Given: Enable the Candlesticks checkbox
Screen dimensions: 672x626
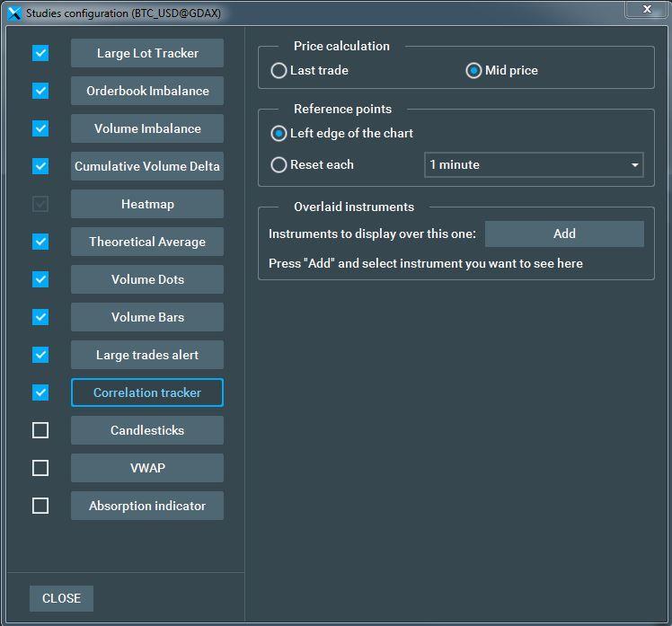Looking at the screenshot, I should click(x=40, y=430).
